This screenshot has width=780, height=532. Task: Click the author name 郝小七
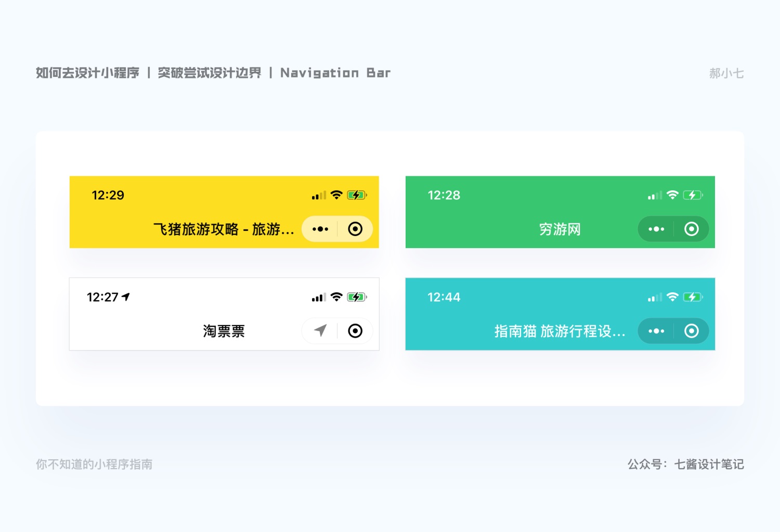click(x=726, y=73)
